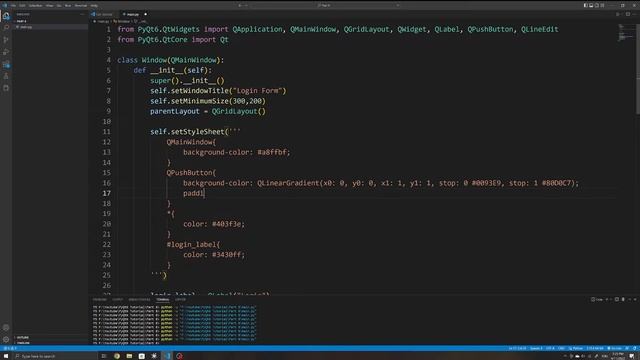Click the UTF-8 encoding status item
The image size is (640, 360).
(x=550, y=348)
